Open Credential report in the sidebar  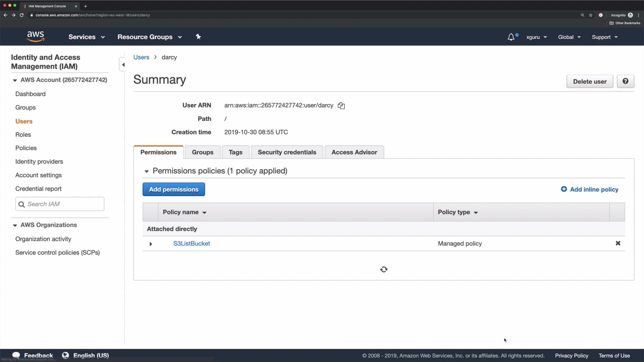tap(38, 189)
